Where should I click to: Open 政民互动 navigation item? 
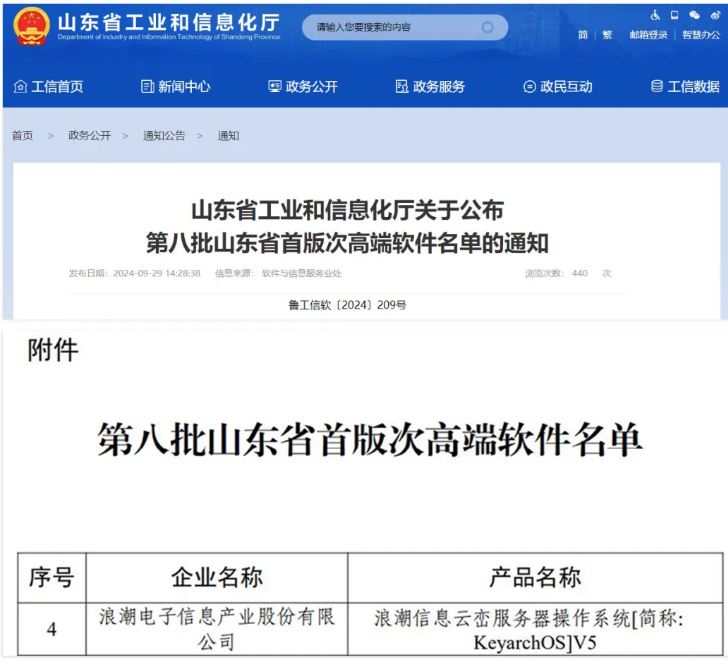click(558, 87)
